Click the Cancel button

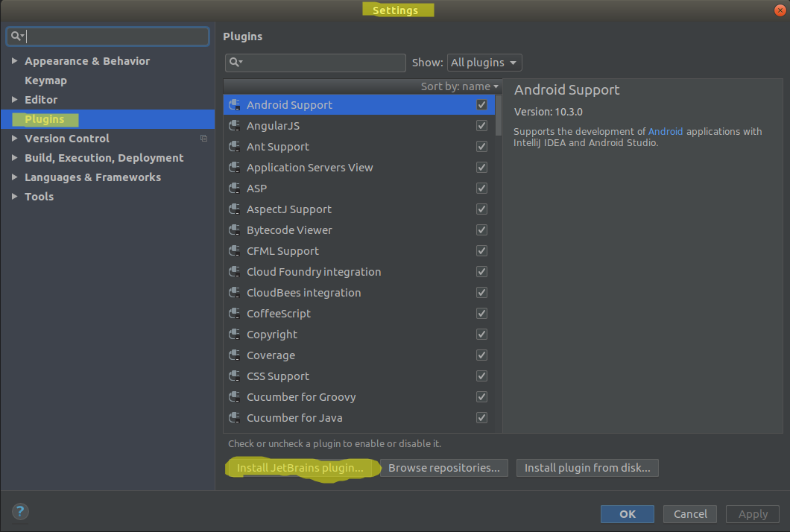pos(690,514)
